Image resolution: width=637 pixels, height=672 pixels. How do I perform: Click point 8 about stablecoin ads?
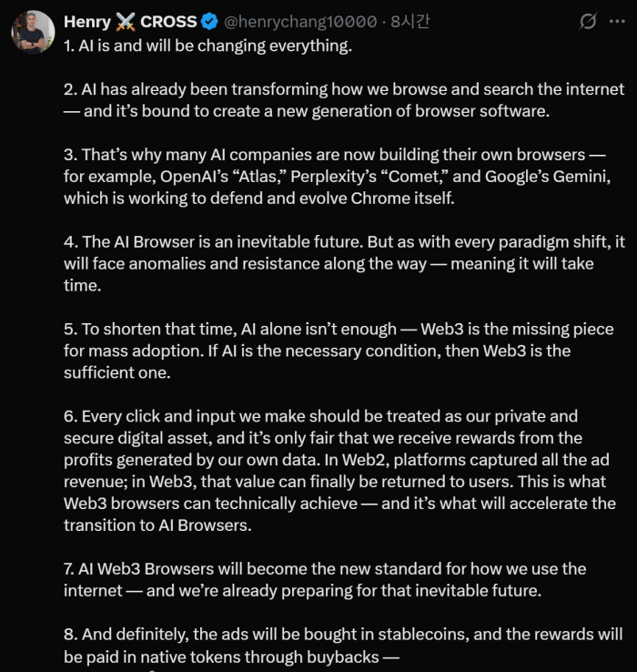pyautogui.click(x=343, y=644)
